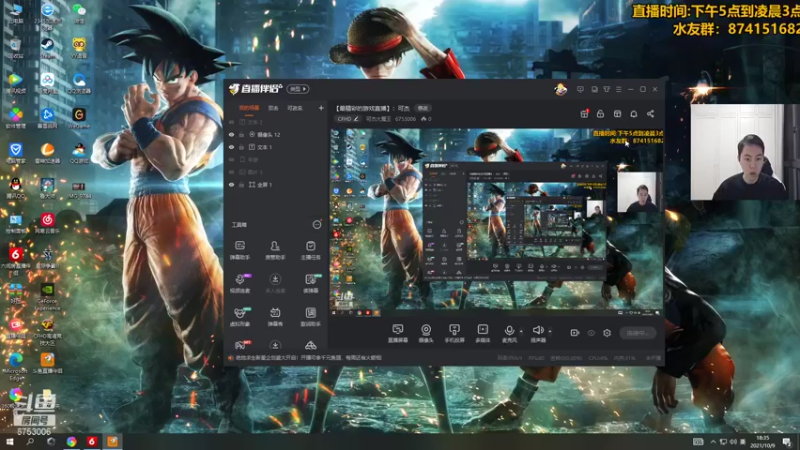Select the 文本 1 source row
Viewport: 800px width, 450px height.
pos(276,147)
